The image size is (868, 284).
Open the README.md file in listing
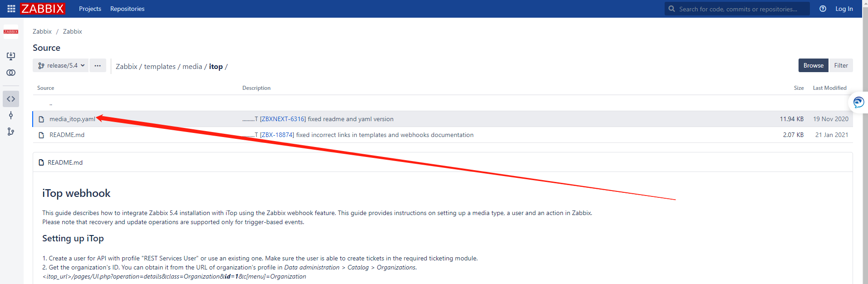(x=67, y=135)
